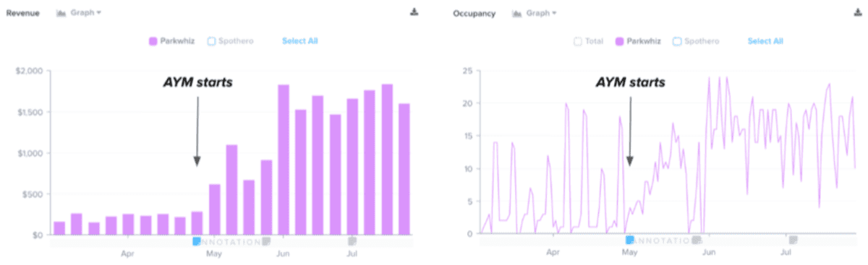
Task: Open gray annotation marker near Jul in Revenue
Action: (352, 240)
